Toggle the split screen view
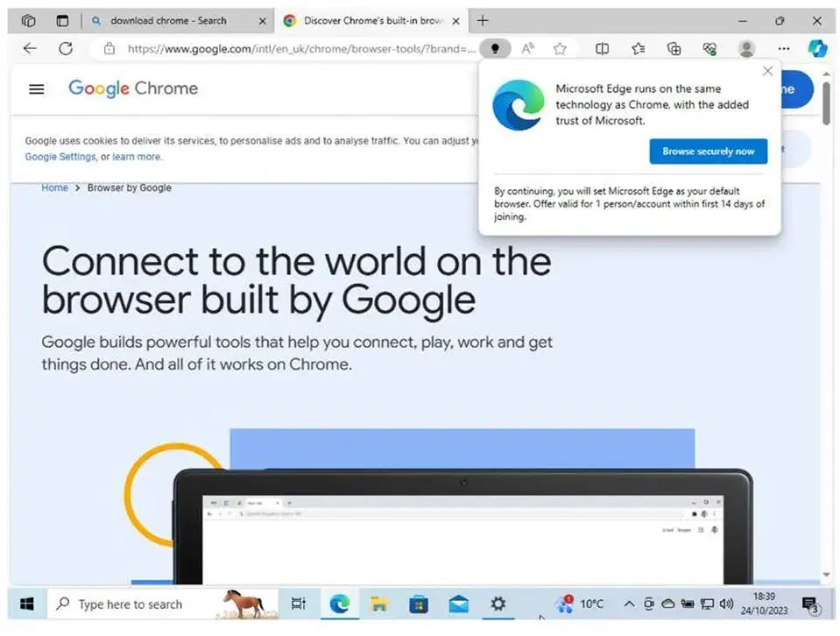This screenshot has height=636, width=840. click(603, 49)
